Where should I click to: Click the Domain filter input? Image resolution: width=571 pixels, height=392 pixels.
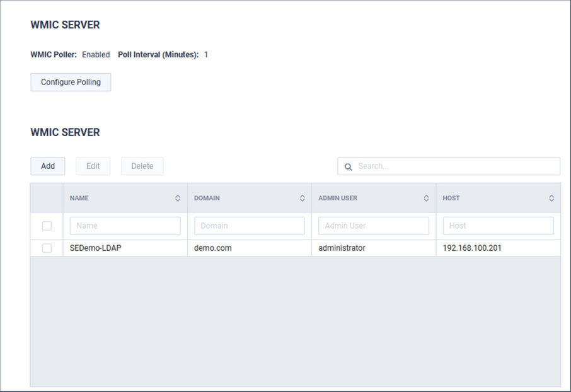(250, 226)
